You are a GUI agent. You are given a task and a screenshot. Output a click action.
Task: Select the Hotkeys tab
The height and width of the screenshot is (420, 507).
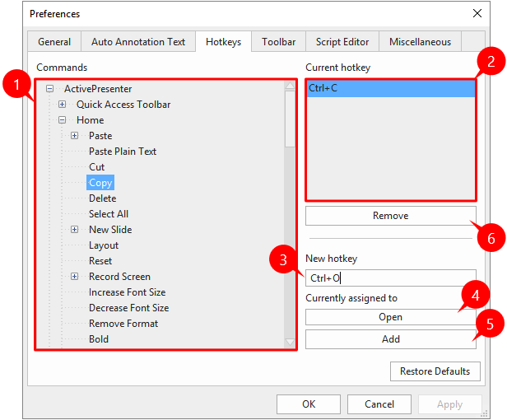223,41
